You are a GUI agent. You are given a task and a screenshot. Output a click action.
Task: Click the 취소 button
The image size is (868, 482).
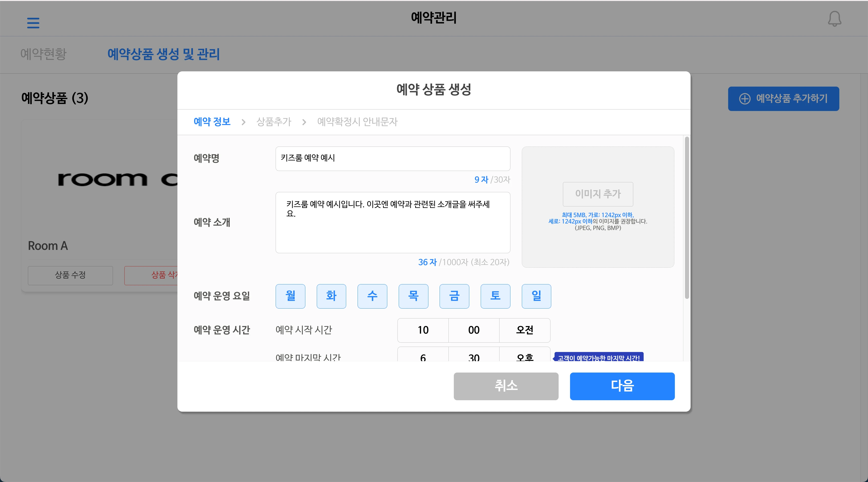pyautogui.click(x=506, y=386)
